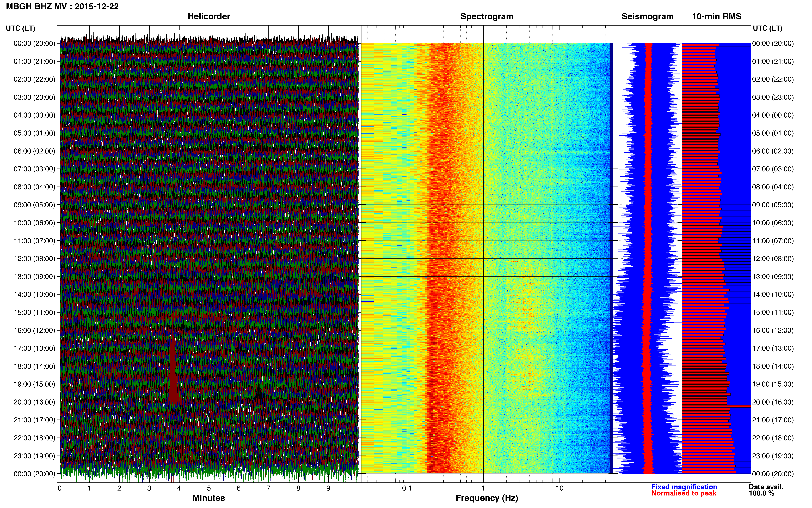Click the 7 tick on the Minutes axis
This screenshot has height=508, width=812.
(269, 488)
